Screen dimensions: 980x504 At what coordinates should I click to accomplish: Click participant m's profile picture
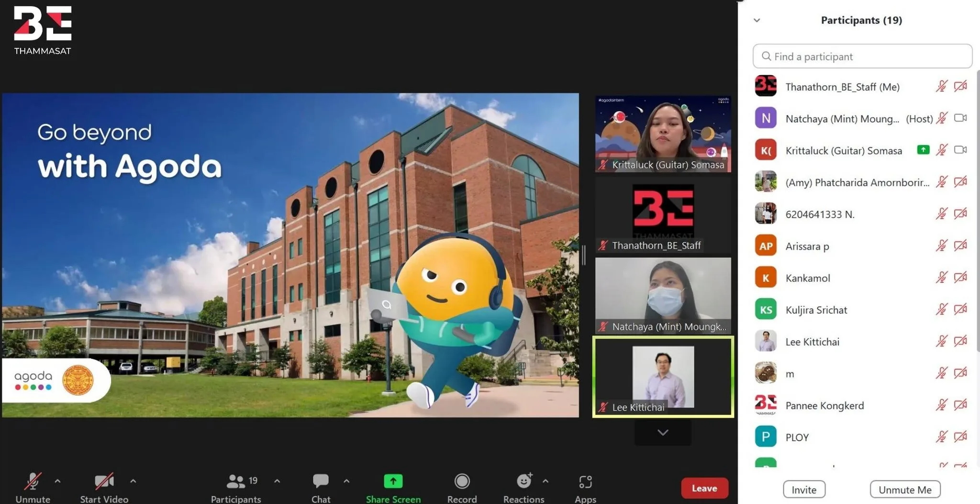tap(766, 373)
